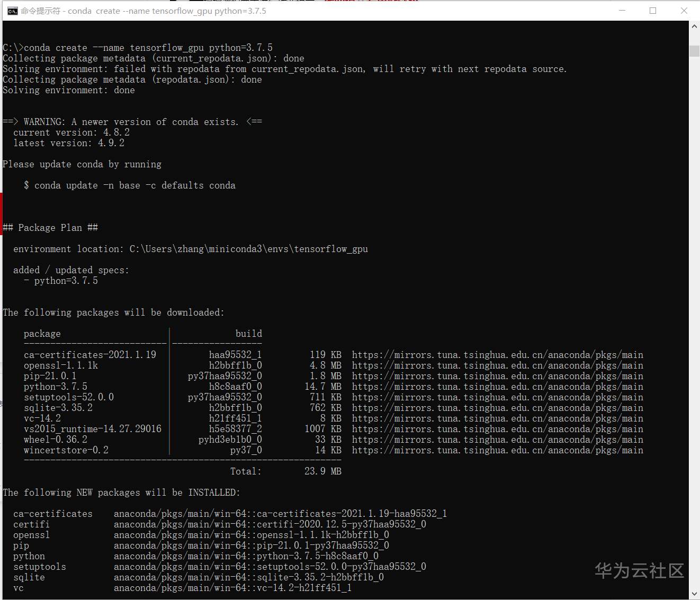Click the 'Solving environment: done' line
Viewport: 700px width, 600px height.
point(69,90)
